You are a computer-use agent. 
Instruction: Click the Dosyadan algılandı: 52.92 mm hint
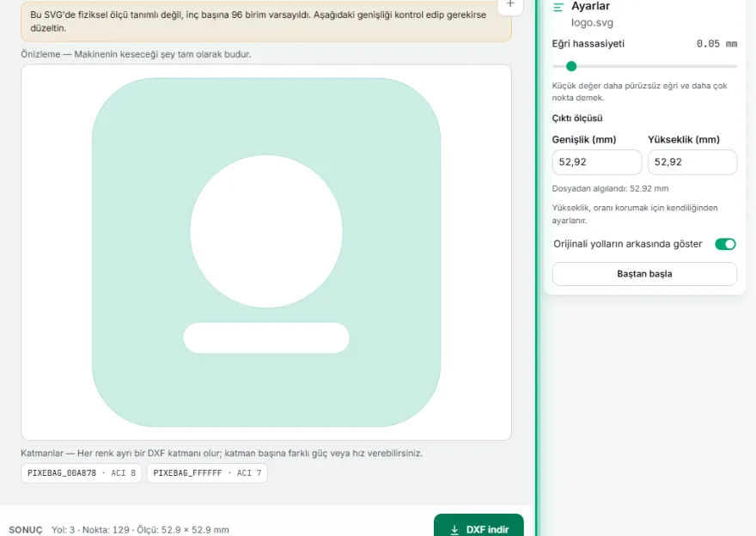click(x=610, y=188)
